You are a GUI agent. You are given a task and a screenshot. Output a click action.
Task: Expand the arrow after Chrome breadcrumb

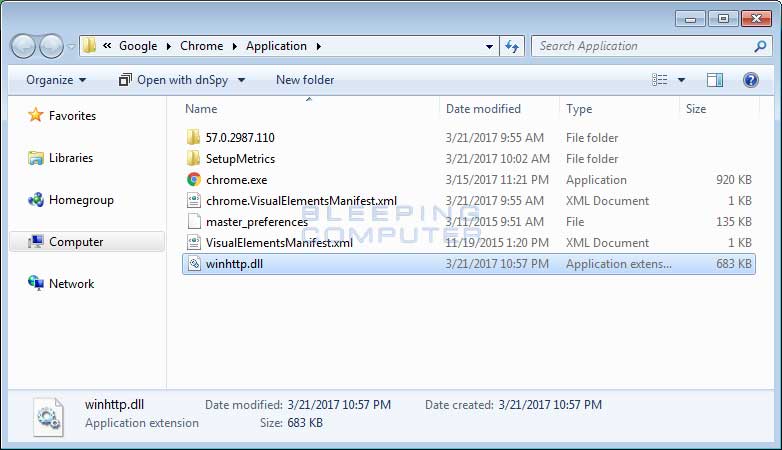pyautogui.click(x=234, y=46)
